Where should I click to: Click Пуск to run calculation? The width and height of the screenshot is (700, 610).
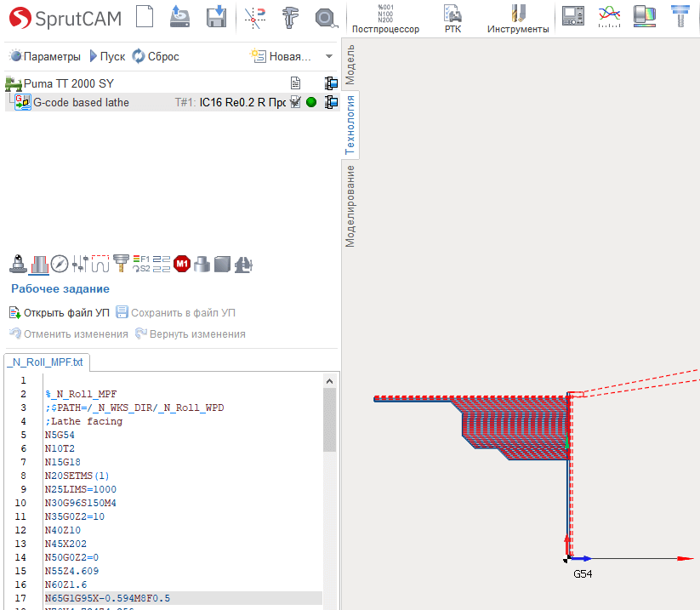pos(107,56)
